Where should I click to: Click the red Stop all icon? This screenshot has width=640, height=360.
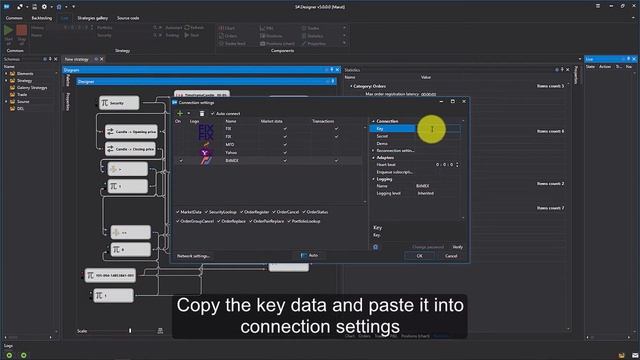point(22,30)
